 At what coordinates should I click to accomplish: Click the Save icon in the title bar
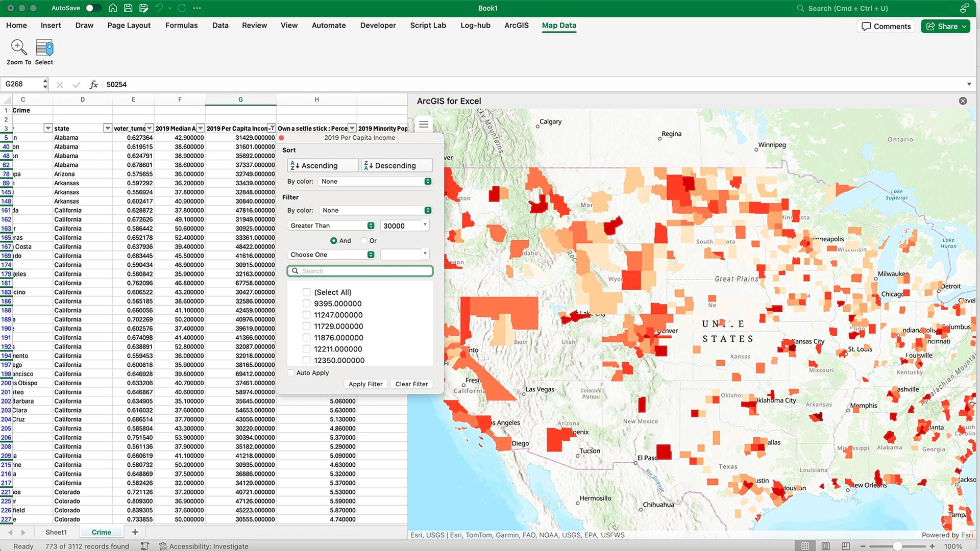[128, 8]
